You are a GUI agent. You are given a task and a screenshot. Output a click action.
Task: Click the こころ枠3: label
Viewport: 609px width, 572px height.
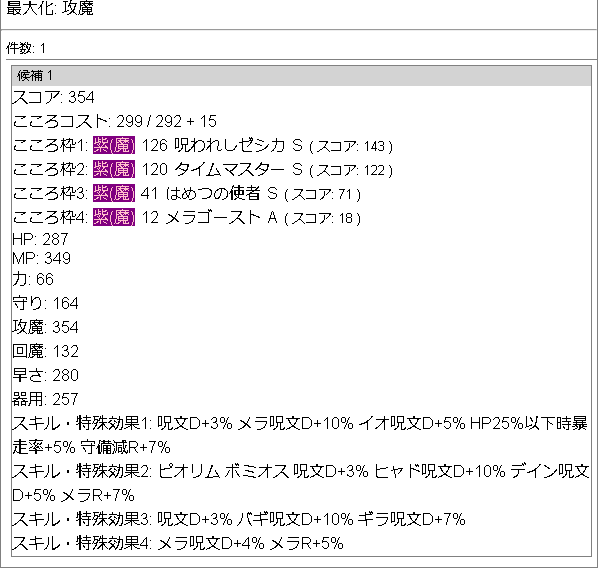51,193
